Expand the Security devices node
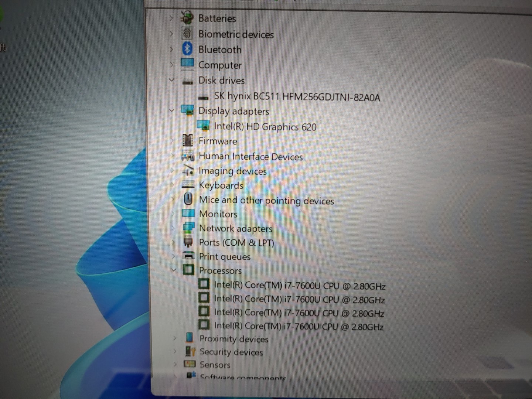532x399 pixels. point(175,351)
